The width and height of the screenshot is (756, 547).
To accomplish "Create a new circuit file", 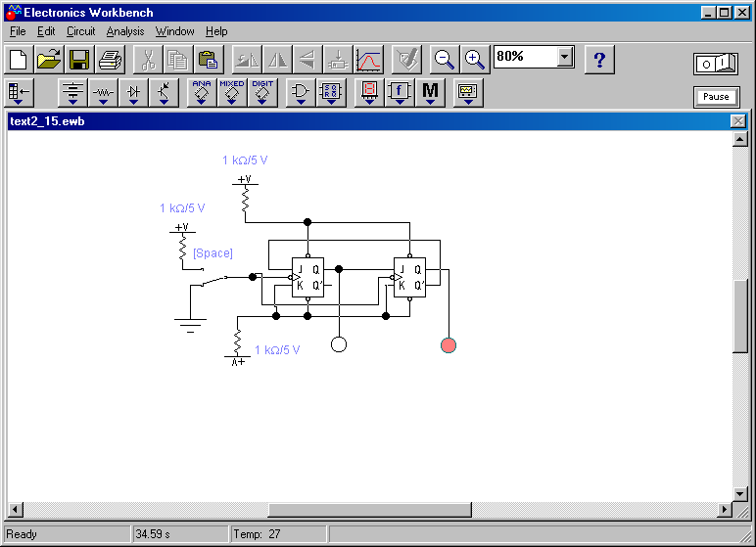I will point(19,60).
